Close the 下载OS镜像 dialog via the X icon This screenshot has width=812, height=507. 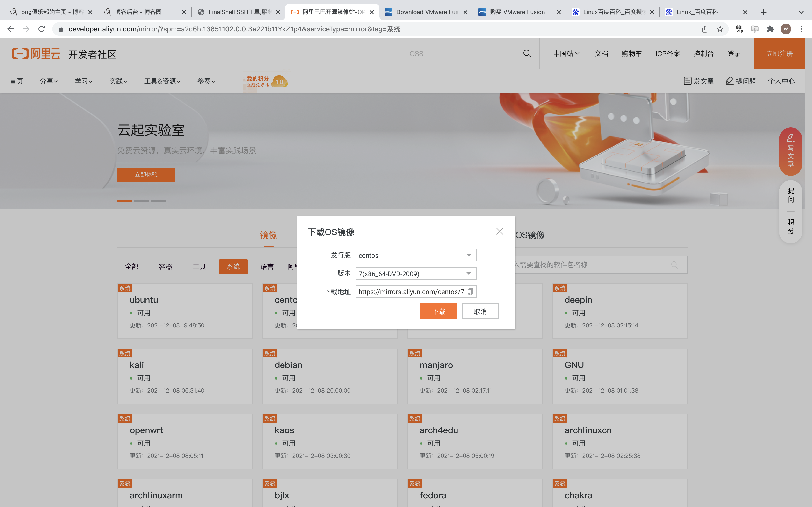(500, 231)
